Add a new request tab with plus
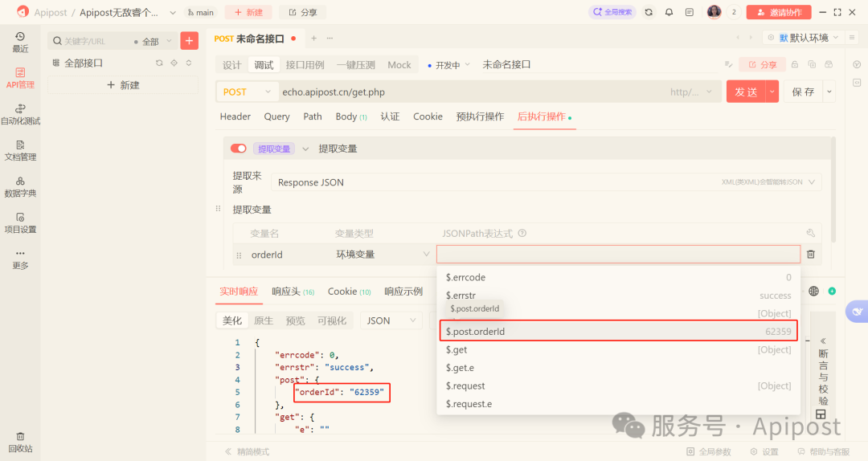Viewport: 868px width, 461px height. pyautogui.click(x=314, y=39)
